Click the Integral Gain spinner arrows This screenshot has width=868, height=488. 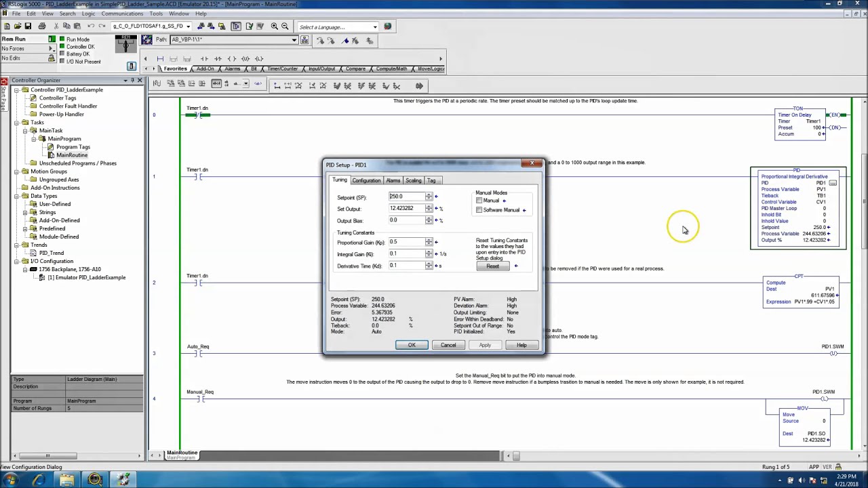coord(429,254)
